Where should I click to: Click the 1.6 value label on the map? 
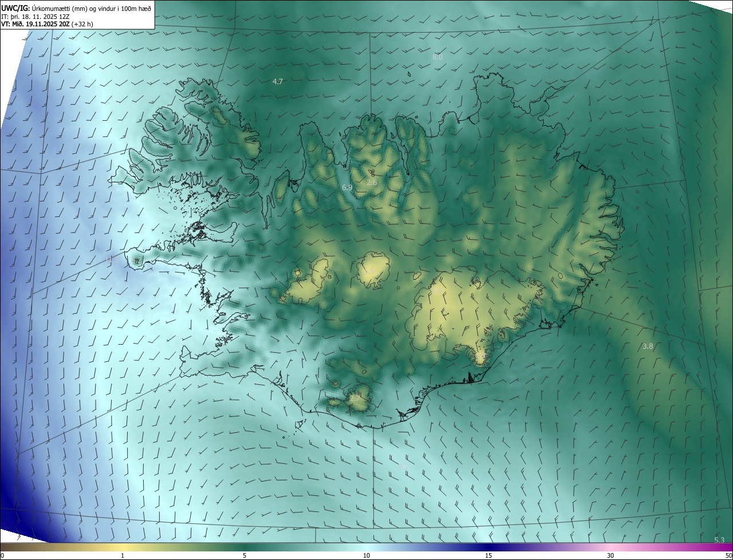(437, 291)
